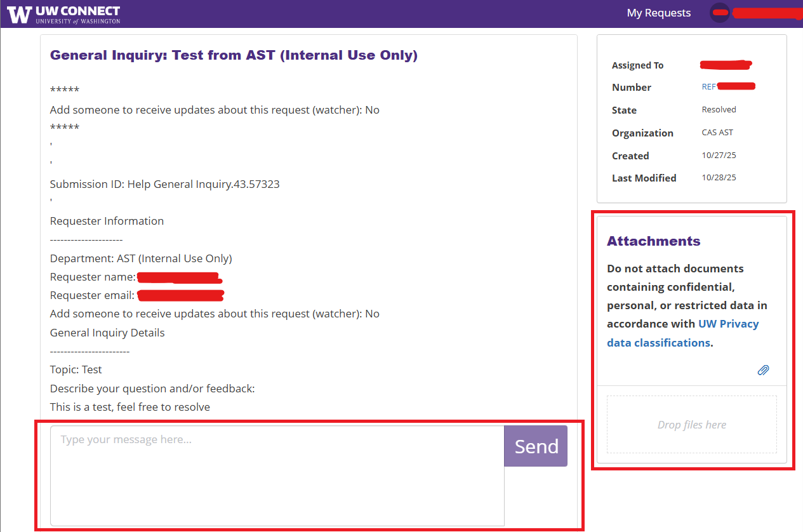Click the CAS AST organization value

(x=717, y=132)
